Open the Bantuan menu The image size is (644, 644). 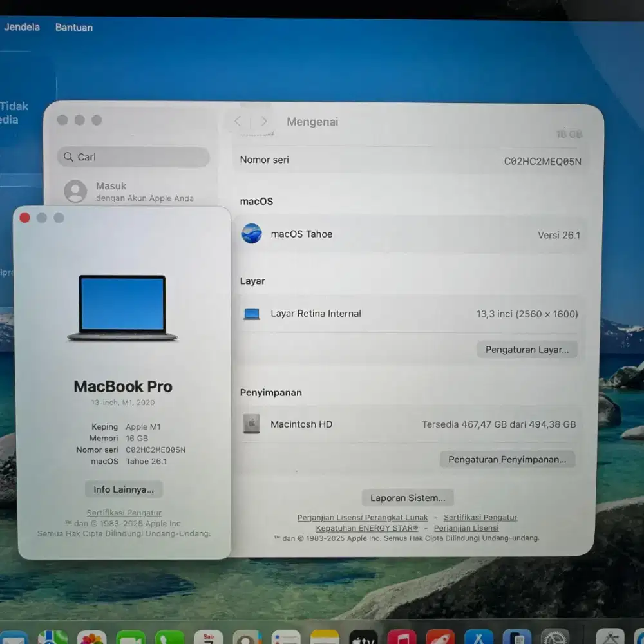73,27
